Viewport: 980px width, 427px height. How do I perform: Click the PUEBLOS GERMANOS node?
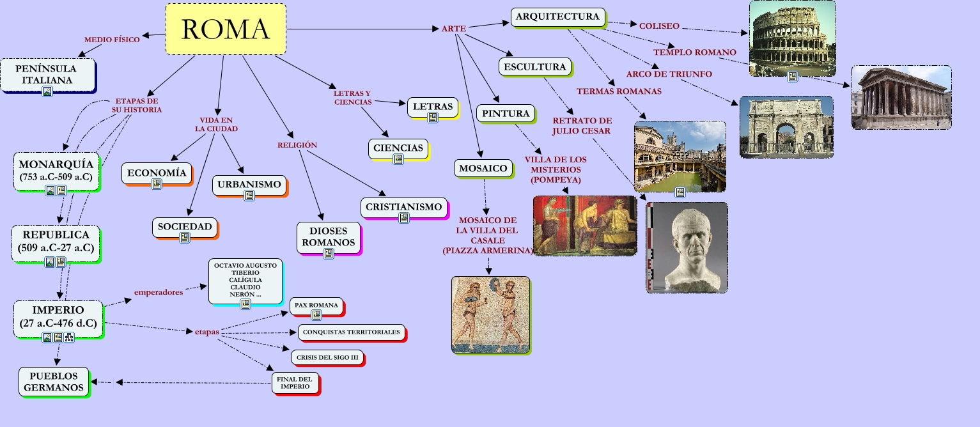point(52,382)
